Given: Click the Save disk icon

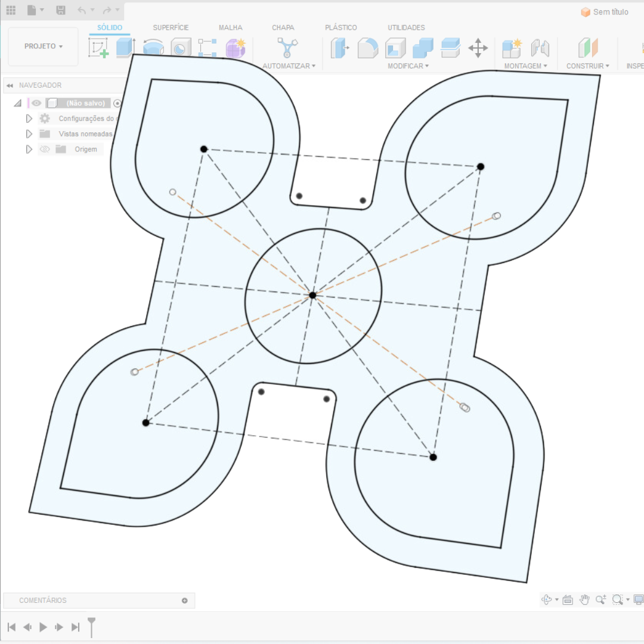Looking at the screenshot, I should coord(61,10).
